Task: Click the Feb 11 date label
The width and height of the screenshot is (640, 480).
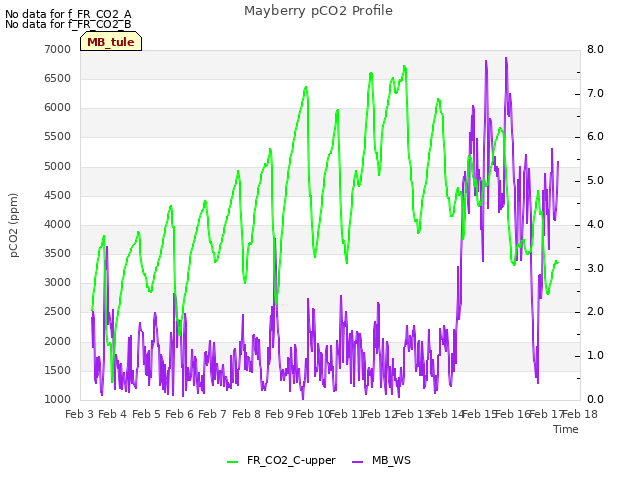Action: click(346, 414)
